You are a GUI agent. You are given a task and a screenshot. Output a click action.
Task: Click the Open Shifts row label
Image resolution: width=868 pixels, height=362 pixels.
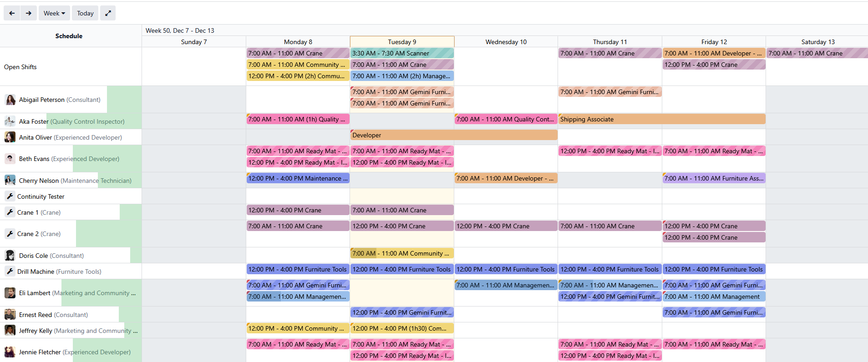coord(20,67)
